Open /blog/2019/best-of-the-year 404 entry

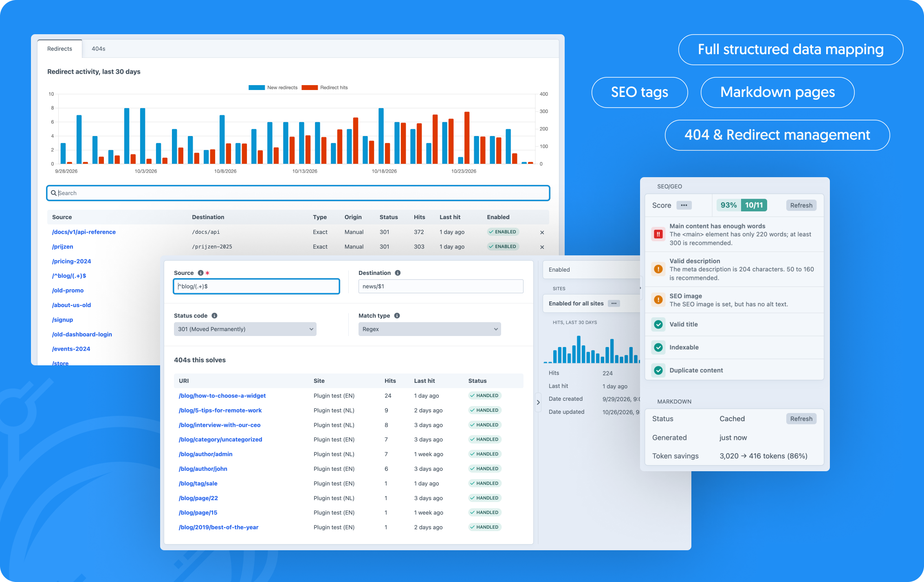[218, 527]
